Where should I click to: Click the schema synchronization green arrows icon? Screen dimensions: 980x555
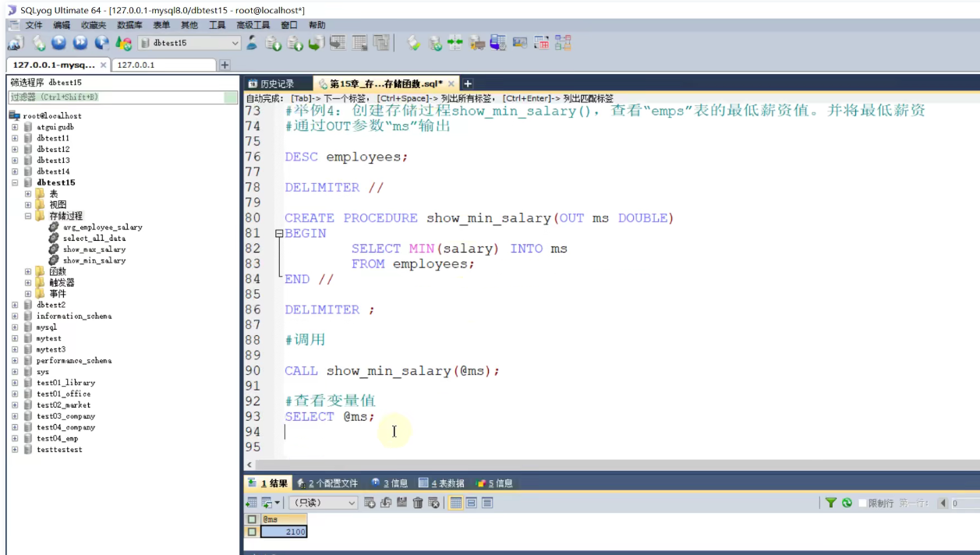tap(455, 44)
